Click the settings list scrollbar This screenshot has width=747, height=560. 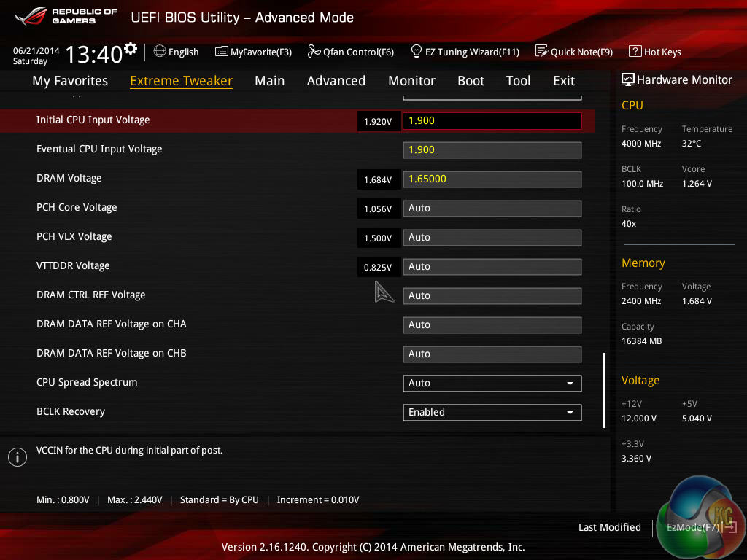coord(603,390)
